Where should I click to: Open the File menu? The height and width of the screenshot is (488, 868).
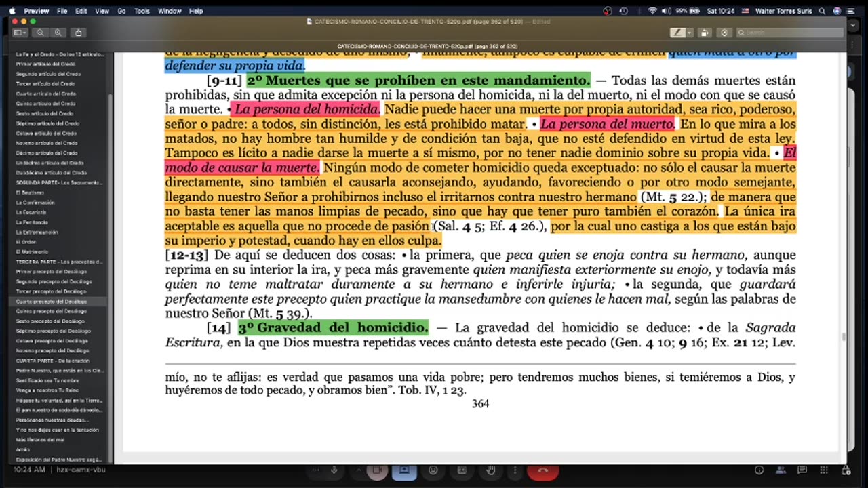(x=62, y=11)
